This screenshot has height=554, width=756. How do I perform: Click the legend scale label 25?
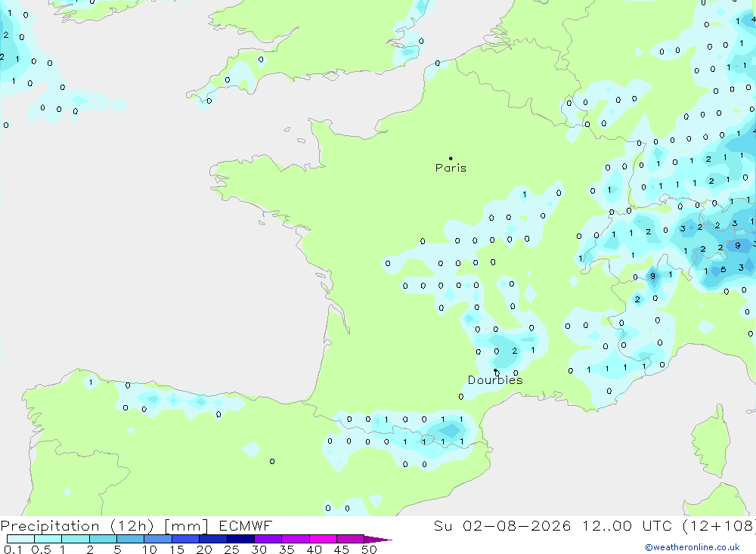tap(231, 549)
